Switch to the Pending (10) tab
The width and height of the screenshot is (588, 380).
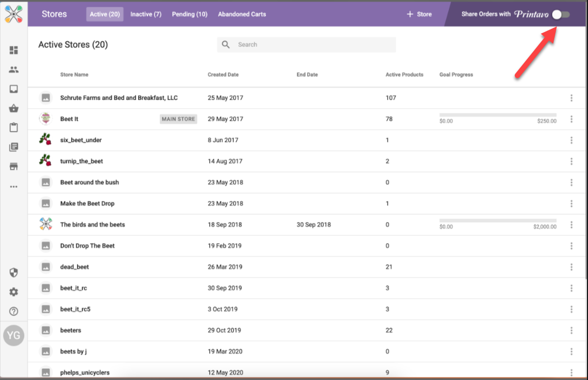pyautogui.click(x=189, y=14)
